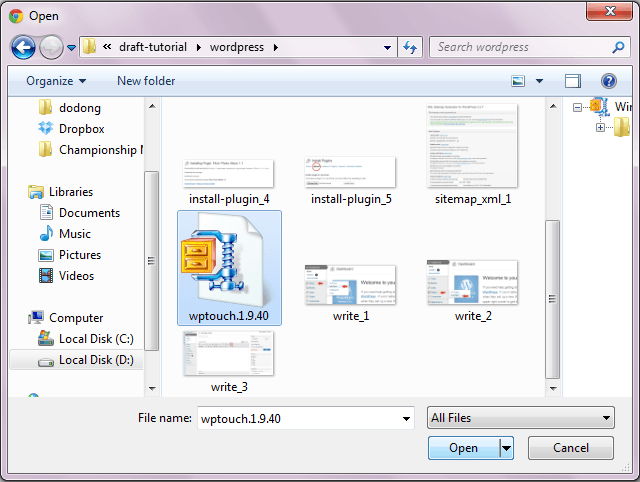The width and height of the screenshot is (640, 482).
Task: Click the navigation pane scrollbar thumb
Action: (151, 260)
